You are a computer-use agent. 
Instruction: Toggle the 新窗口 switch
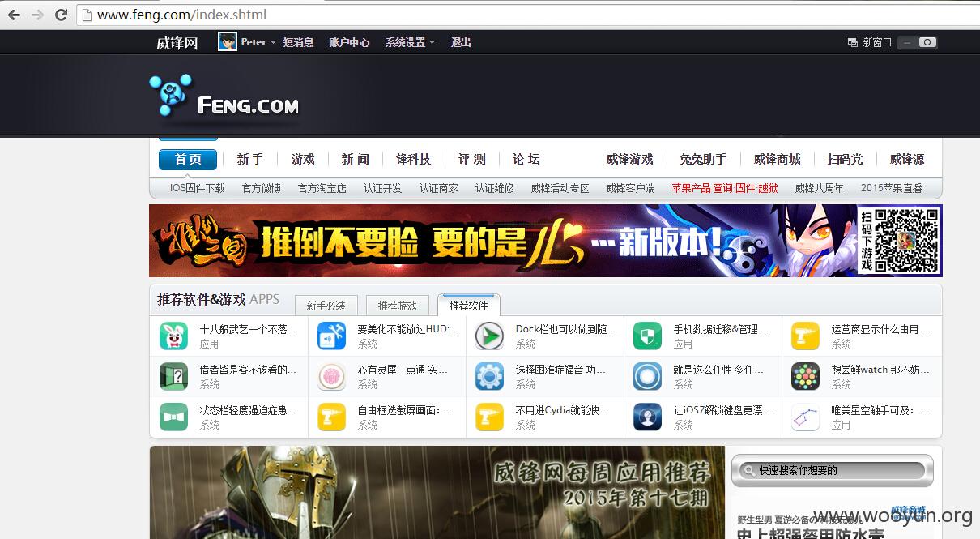click(918, 42)
